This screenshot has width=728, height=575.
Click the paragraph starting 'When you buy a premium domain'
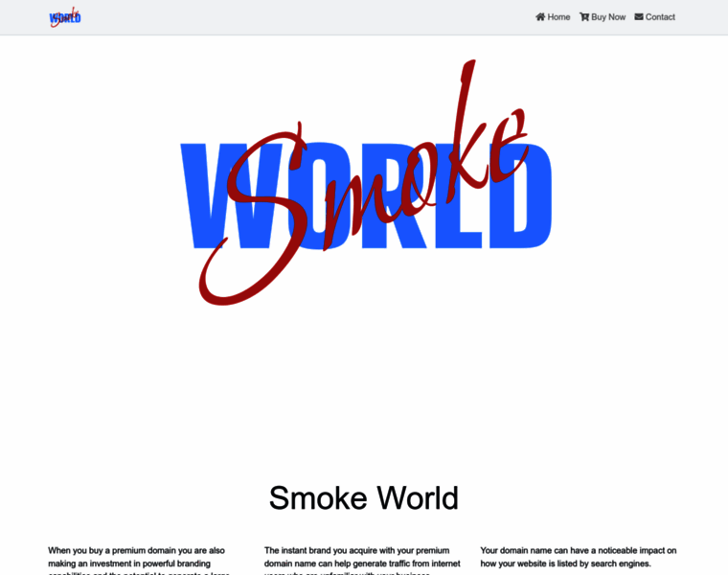point(137,557)
